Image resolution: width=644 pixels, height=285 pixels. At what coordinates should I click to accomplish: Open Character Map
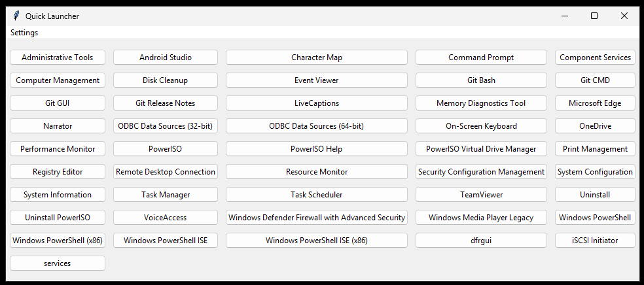pyautogui.click(x=317, y=58)
